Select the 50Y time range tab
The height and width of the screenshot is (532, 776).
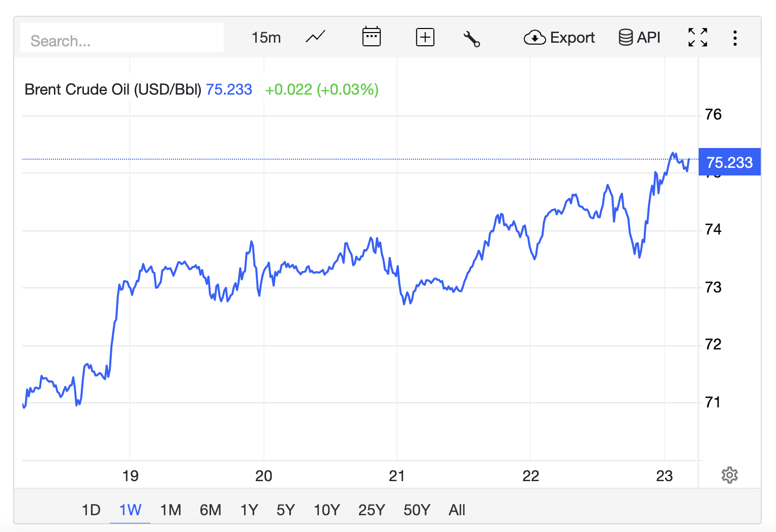click(417, 510)
